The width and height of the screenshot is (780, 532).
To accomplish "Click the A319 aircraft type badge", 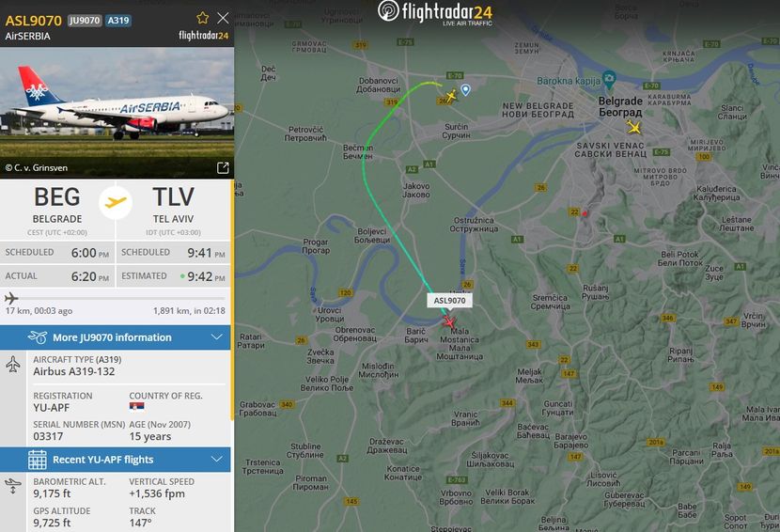I will coord(117,21).
